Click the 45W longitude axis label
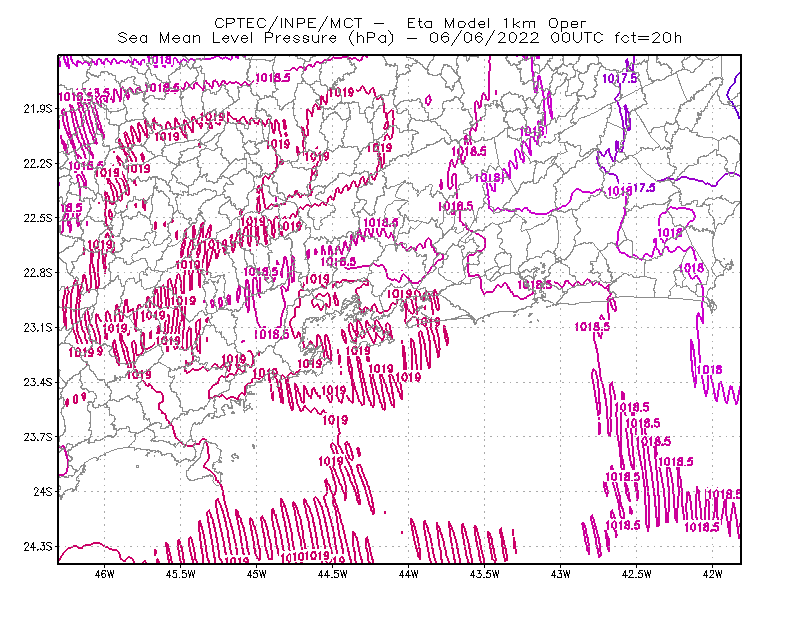The image size is (800, 618). 256,574
